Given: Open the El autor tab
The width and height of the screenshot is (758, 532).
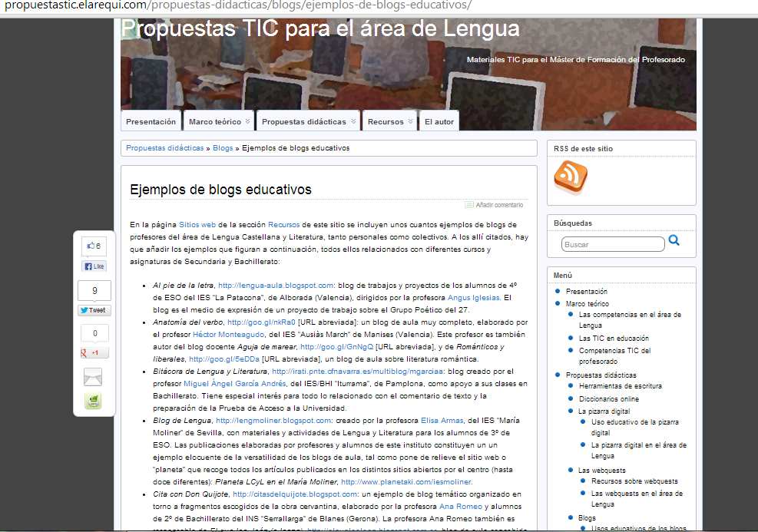Looking at the screenshot, I should [x=439, y=121].
